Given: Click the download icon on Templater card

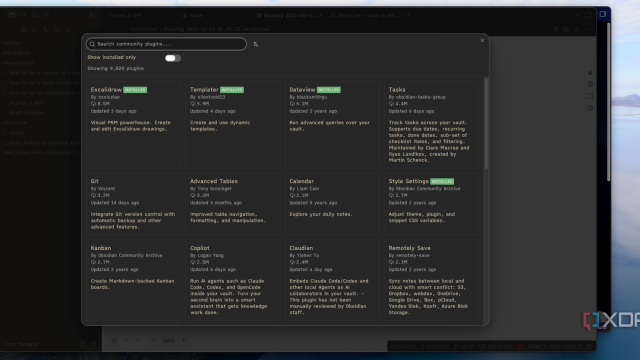Looking at the screenshot, I should (193, 104).
